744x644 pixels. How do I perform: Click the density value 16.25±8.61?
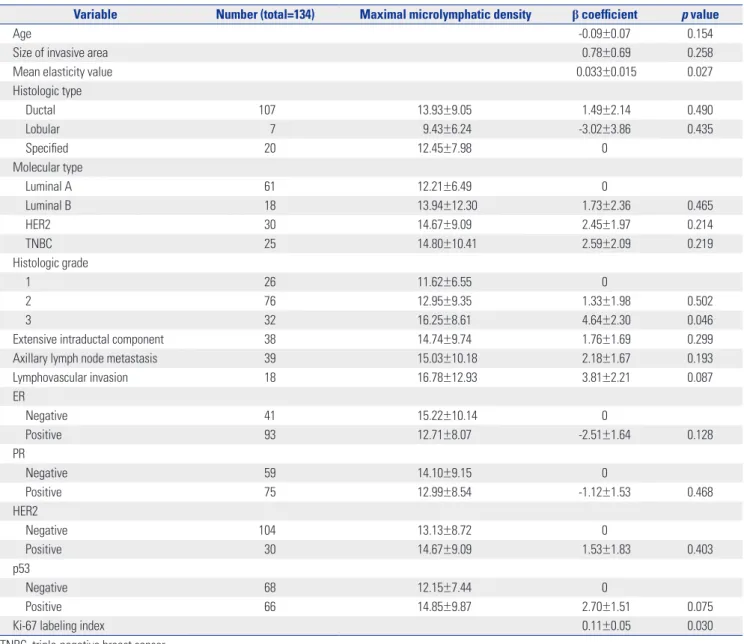point(444,320)
